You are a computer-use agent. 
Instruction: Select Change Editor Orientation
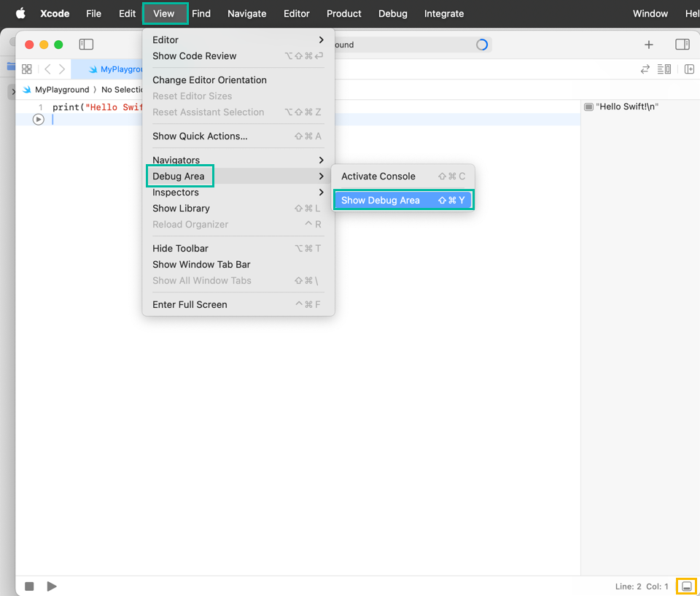(238, 80)
